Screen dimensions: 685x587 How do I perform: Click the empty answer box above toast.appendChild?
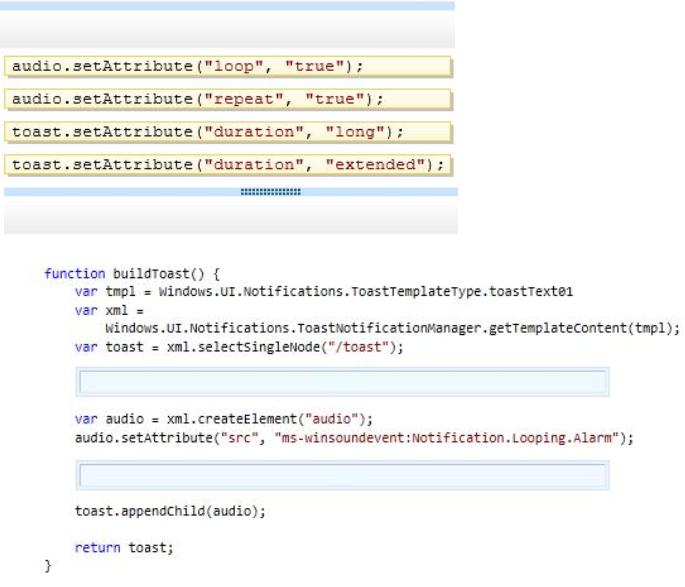click(x=342, y=475)
